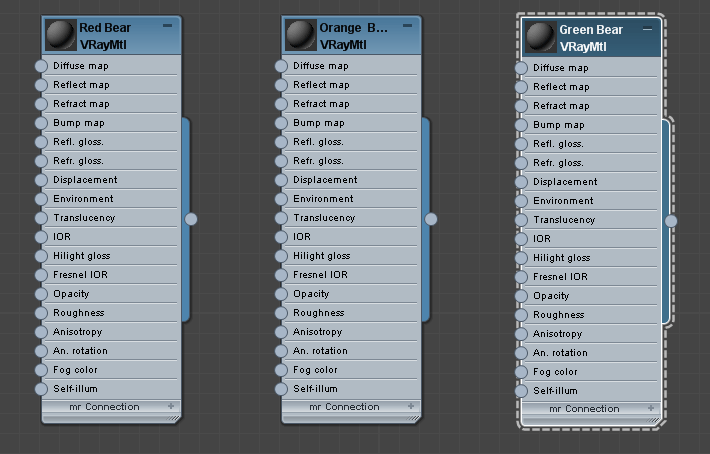
Task: Click Bump map label on Orange Bear
Action: coord(319,123)
